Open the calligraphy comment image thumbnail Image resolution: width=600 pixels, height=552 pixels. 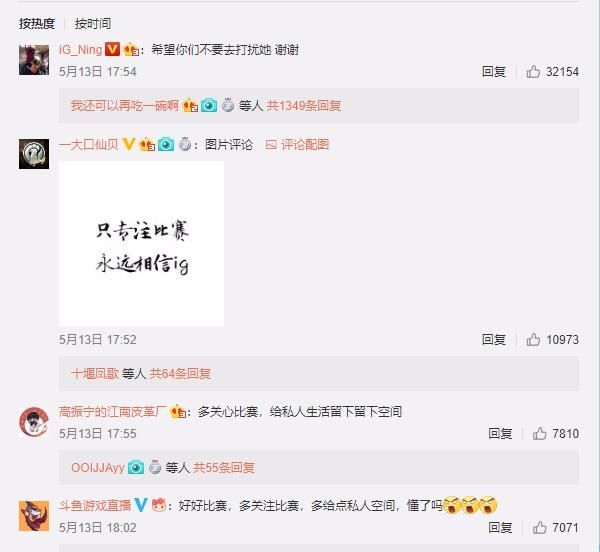(x=142, y=244)
